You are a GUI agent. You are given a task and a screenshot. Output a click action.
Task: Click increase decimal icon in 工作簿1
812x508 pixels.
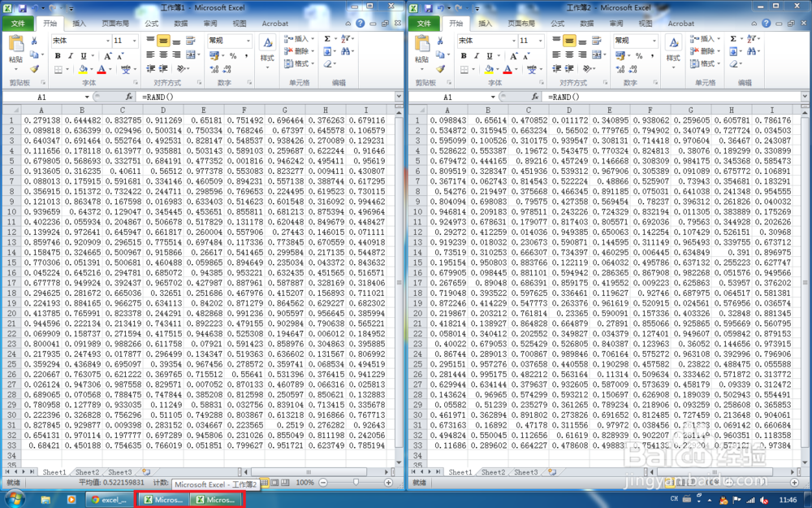(x=214, y=69)
